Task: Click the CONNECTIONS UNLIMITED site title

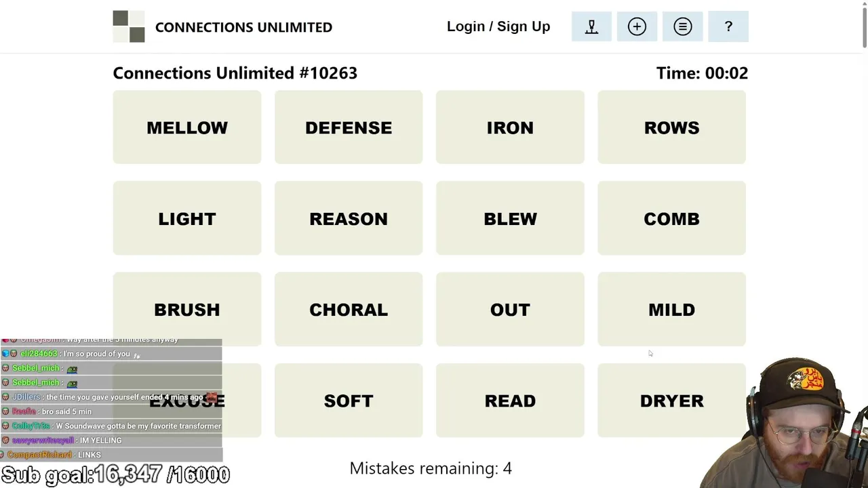Action: click(243, 27)
